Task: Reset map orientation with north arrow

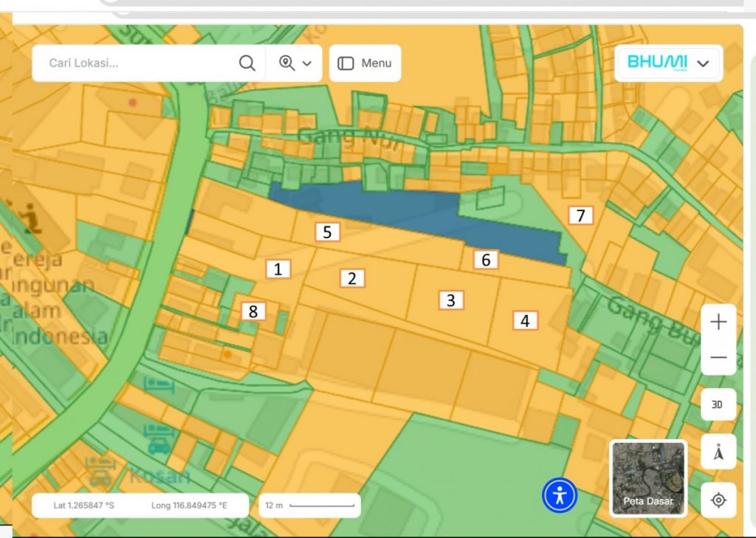Action: (718, 452)
